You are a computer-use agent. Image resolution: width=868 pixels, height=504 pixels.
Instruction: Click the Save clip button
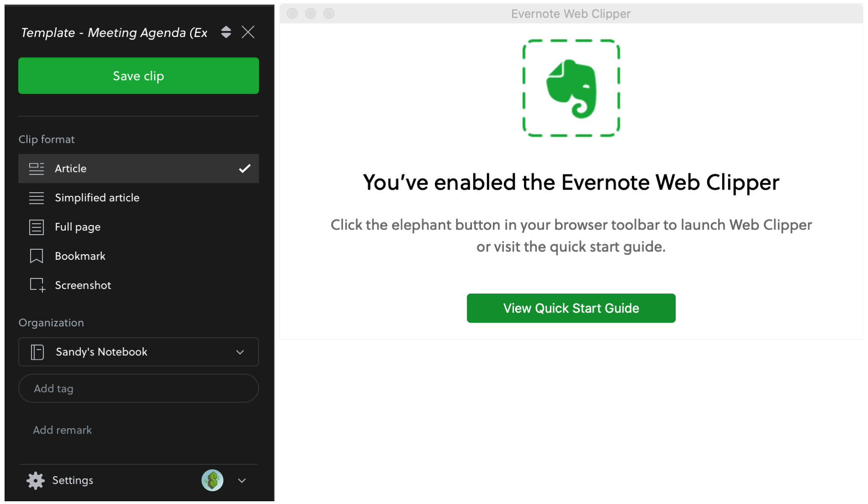pos(138,76)
